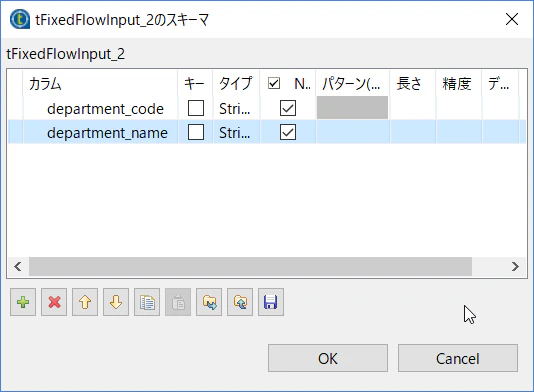Image resolution: width=534 pixels, height=392 pixels.
Task: Remove selected column with red X
Action: point(54,302)
